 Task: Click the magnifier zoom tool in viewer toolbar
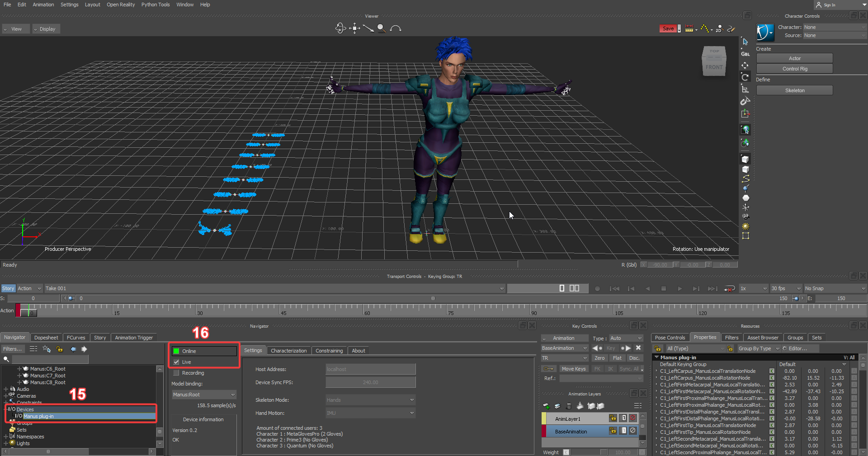[x=382, y=28]
